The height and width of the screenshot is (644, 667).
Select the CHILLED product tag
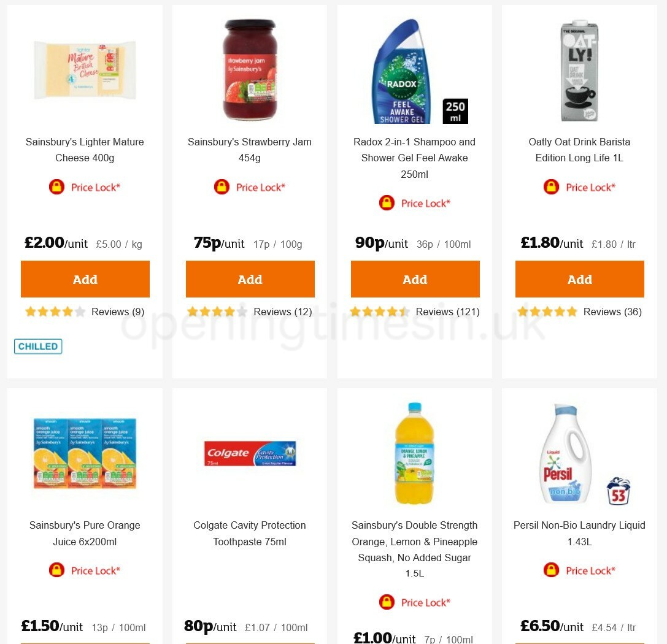[x=37, y=347]
